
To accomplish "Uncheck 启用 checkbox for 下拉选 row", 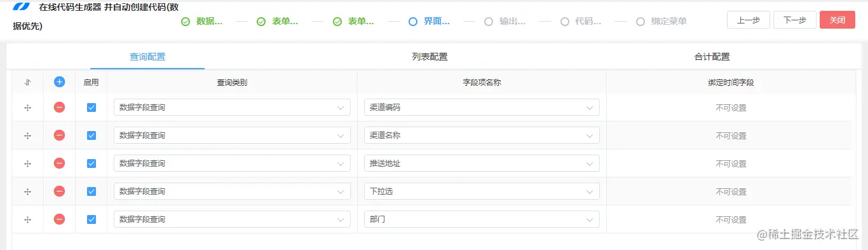I will pos(92,191).
